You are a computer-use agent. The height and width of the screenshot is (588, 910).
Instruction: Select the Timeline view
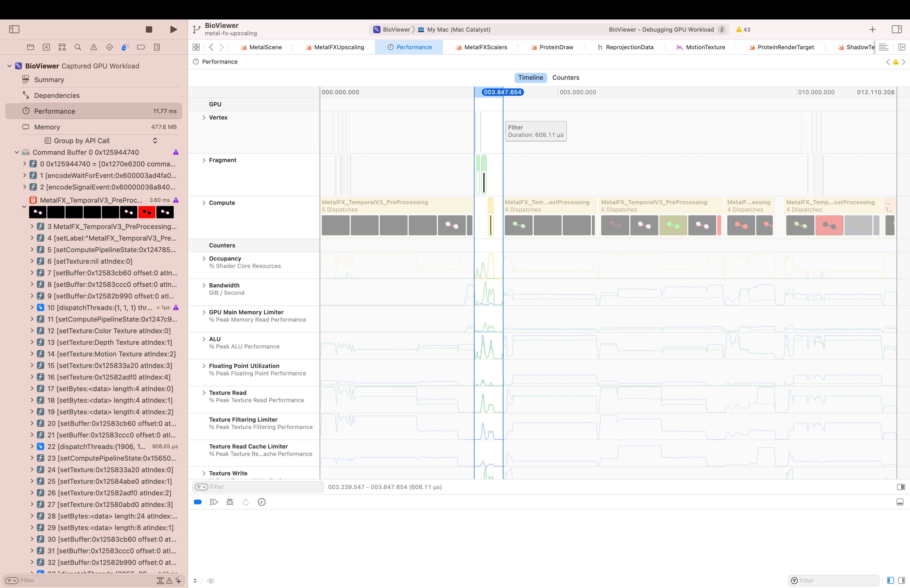pyautogui.click(x=530, y=77)
